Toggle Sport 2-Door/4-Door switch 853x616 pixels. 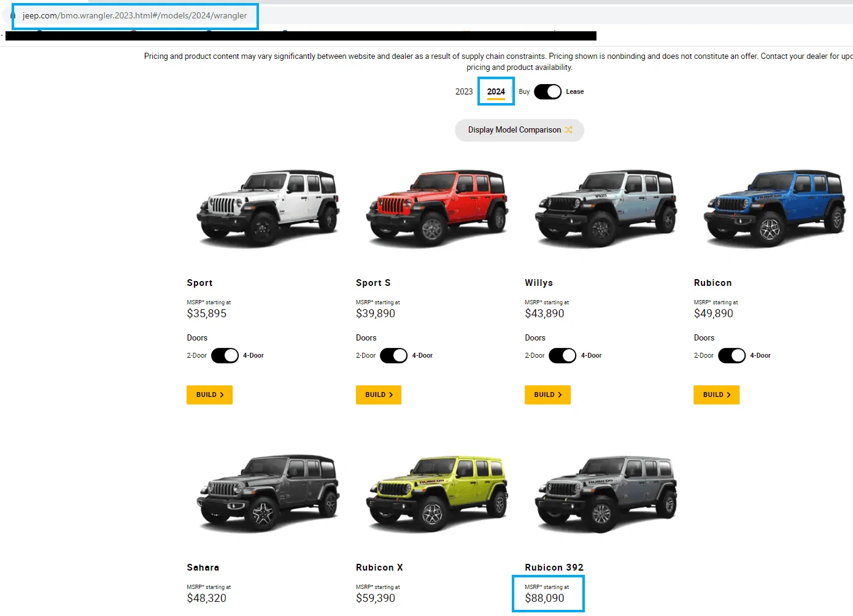225,356
